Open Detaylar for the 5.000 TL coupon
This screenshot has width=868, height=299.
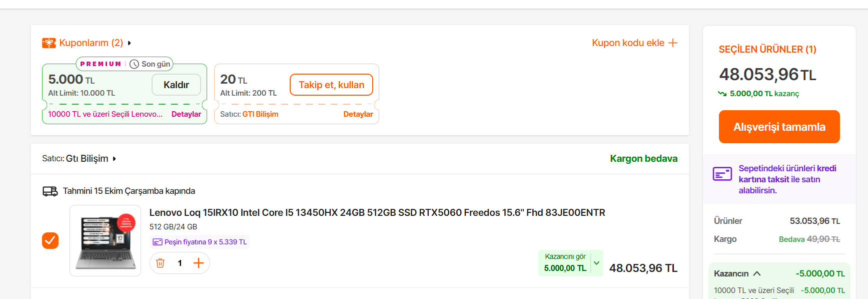(186, 114)
